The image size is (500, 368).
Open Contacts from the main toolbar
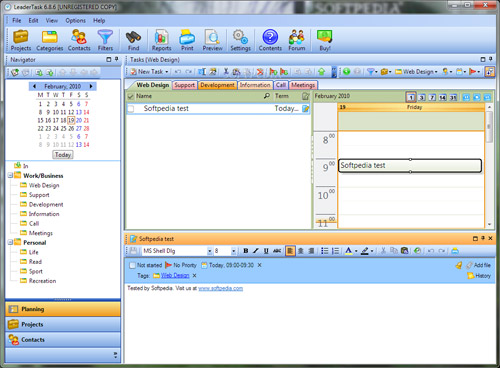[79, 40]
